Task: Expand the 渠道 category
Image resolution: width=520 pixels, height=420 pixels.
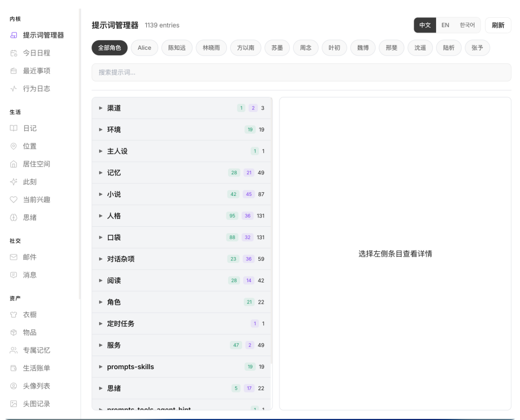Action: tap(181, 108)
